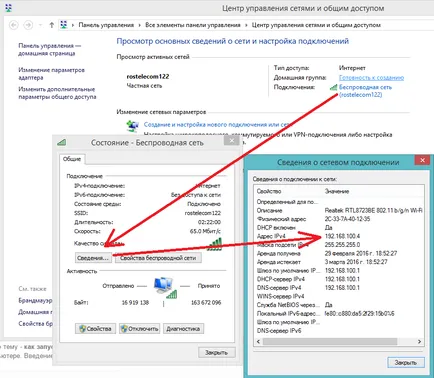
Task: Select the Аренда получена row
Action: point(339,253)
